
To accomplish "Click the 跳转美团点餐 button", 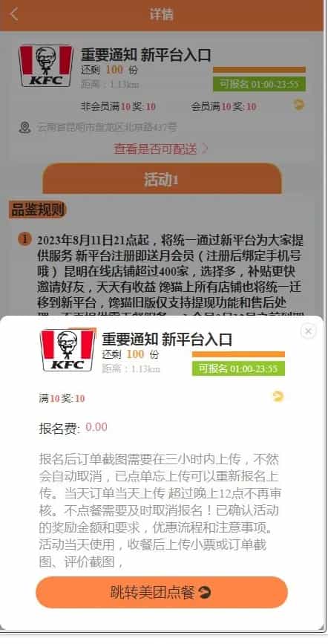I will [x=162, y=592].
